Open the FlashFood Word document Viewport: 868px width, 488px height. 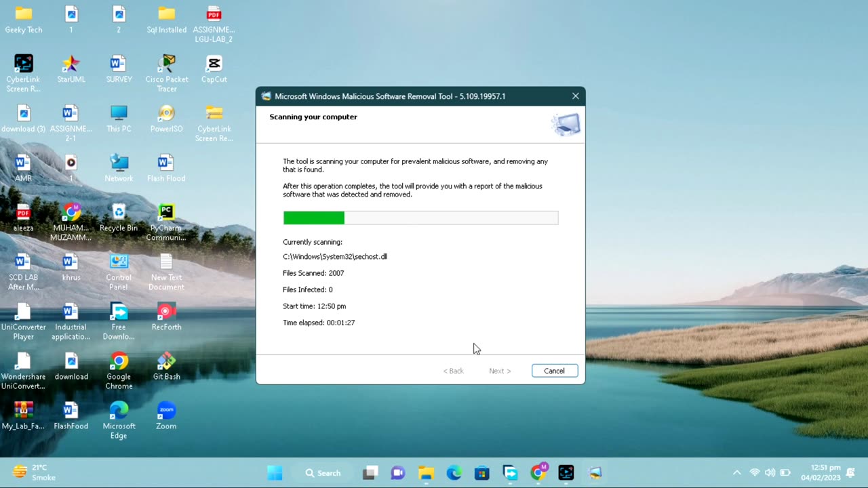click(x=71, y=416)
